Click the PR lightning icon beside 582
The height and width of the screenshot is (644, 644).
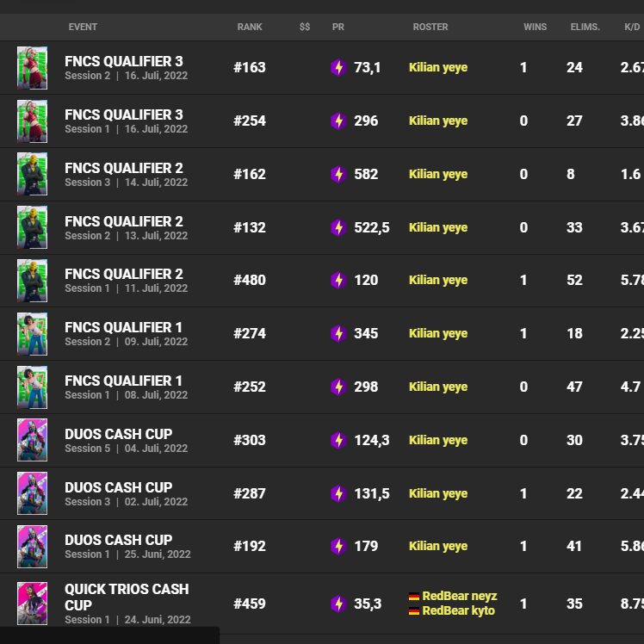338,174
